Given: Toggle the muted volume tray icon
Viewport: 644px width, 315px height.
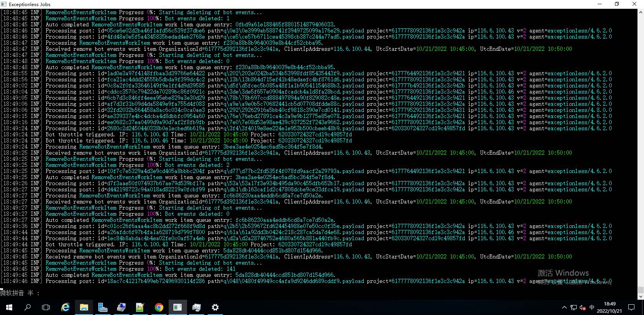Looking at the screenshot, I should (583, 307).
